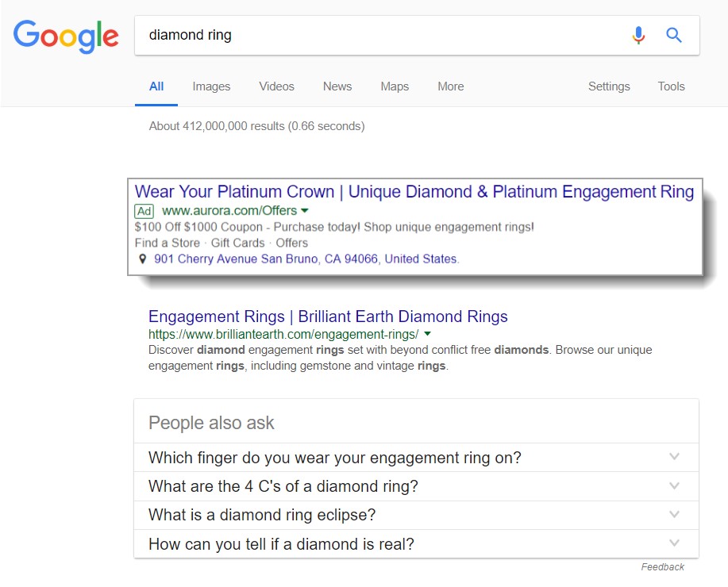Click the blue magnifier search icon

point(674,35)
